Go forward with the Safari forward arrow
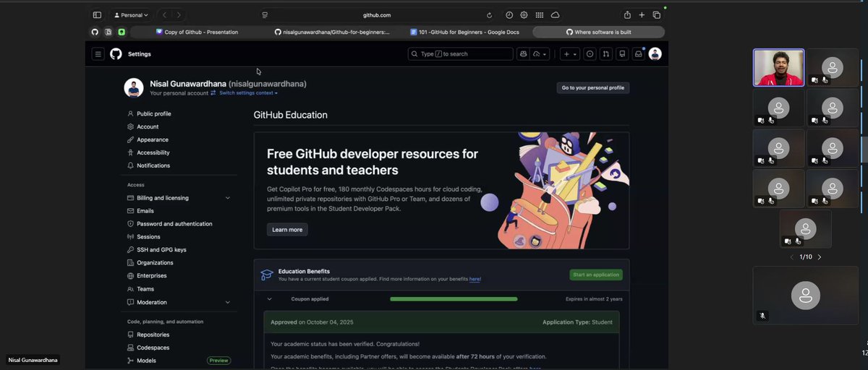 click(179, 14)
